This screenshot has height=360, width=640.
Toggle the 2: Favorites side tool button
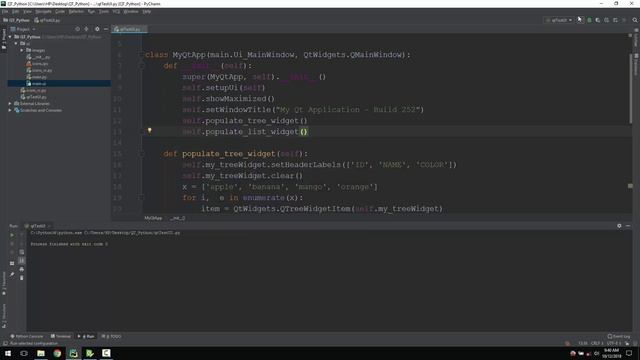pos(4,283)
